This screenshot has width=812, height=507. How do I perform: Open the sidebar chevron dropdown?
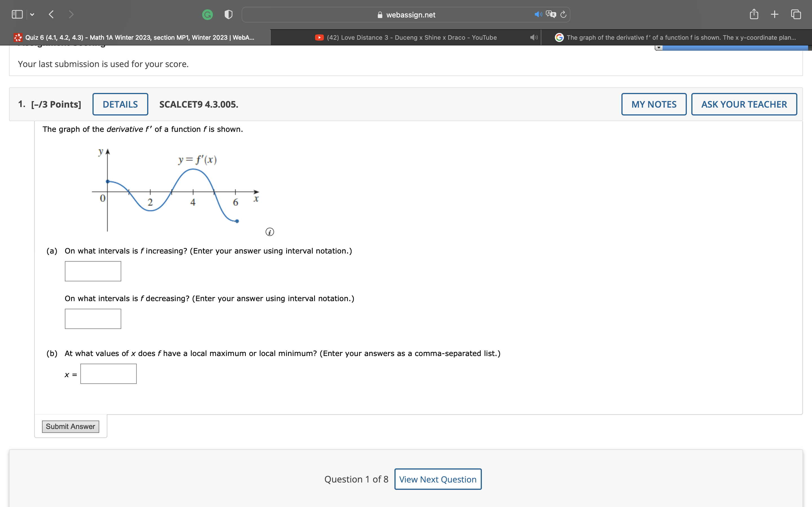(32, 14)
